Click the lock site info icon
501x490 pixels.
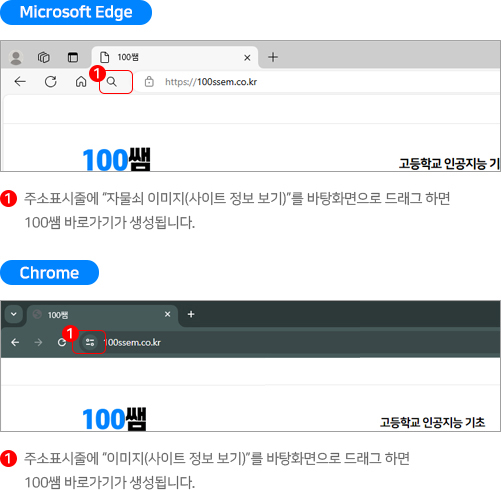(149, 81)
